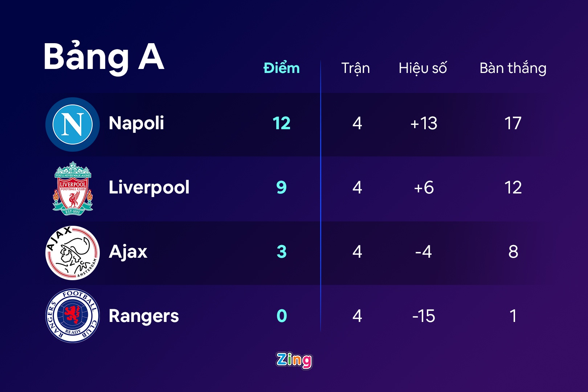The image size is (588, 392).
Task: Click the Bàn thắng column header
Action: click(x=513, y=68)
